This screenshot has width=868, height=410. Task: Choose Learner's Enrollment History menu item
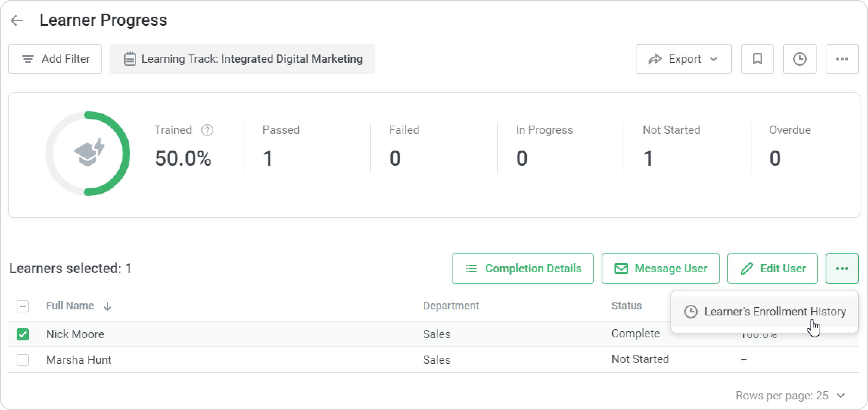click(765, 312)
